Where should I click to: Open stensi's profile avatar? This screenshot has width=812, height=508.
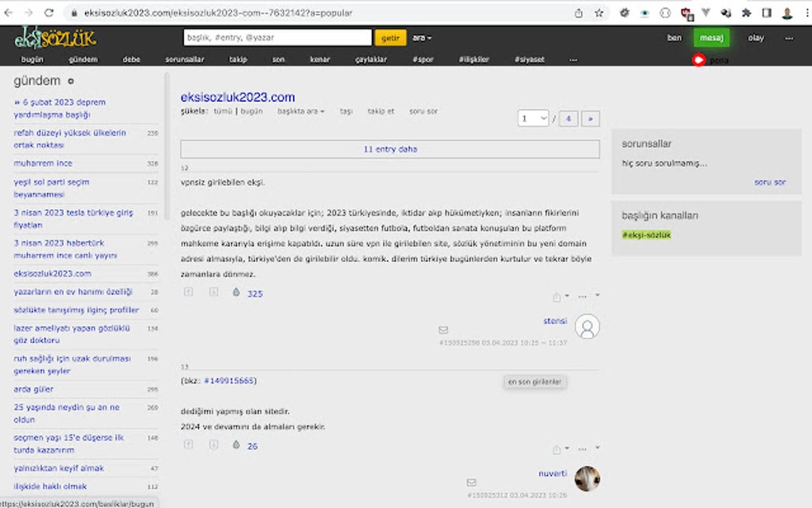coord(588,326)
